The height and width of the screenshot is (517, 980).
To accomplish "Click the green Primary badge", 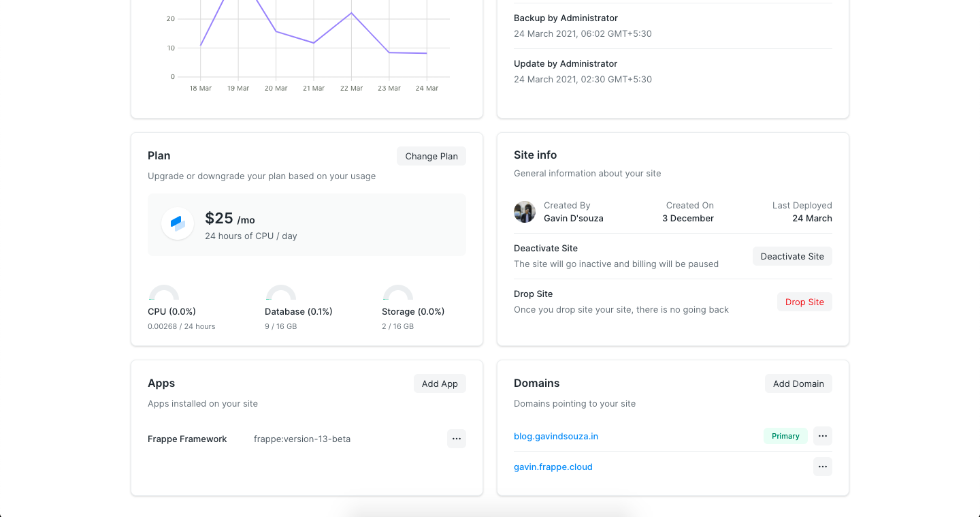I will tap(785, 436).
